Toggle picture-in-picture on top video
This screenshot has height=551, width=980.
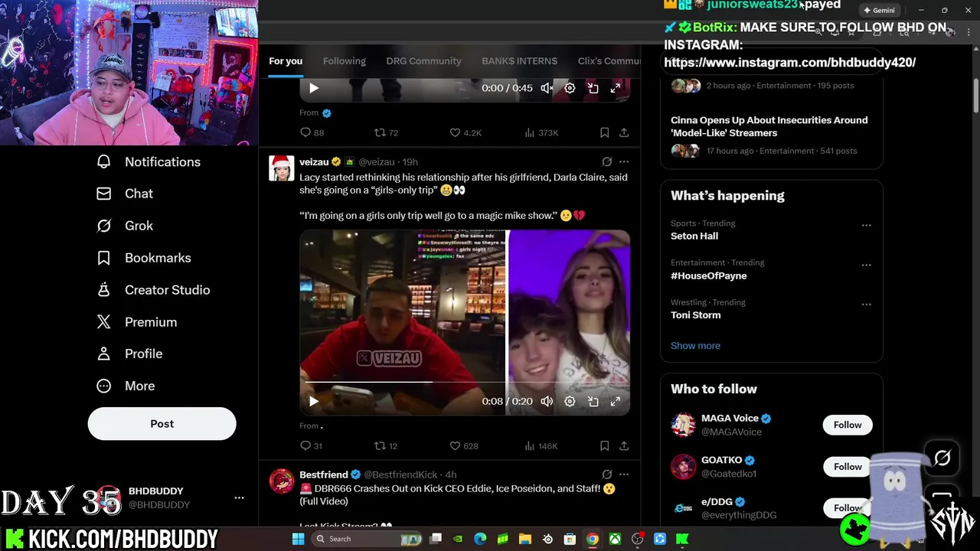pos(593,88)
